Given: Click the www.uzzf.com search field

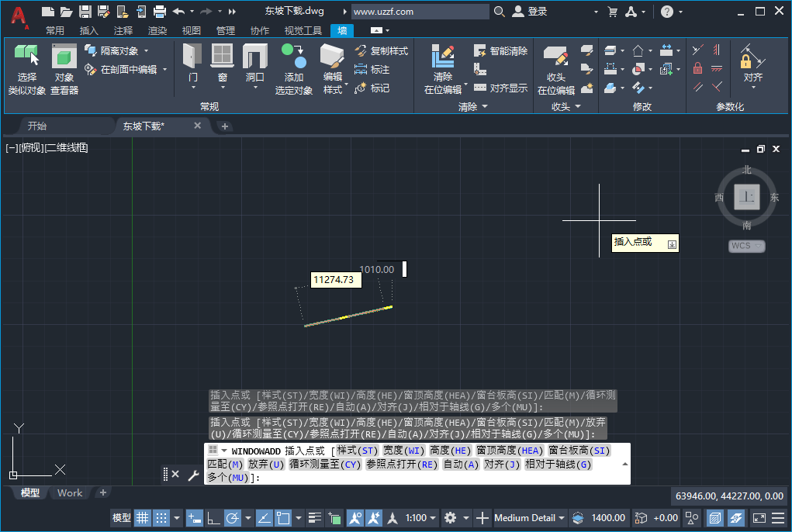Looking at the screenshot, I should click(420, 12).
